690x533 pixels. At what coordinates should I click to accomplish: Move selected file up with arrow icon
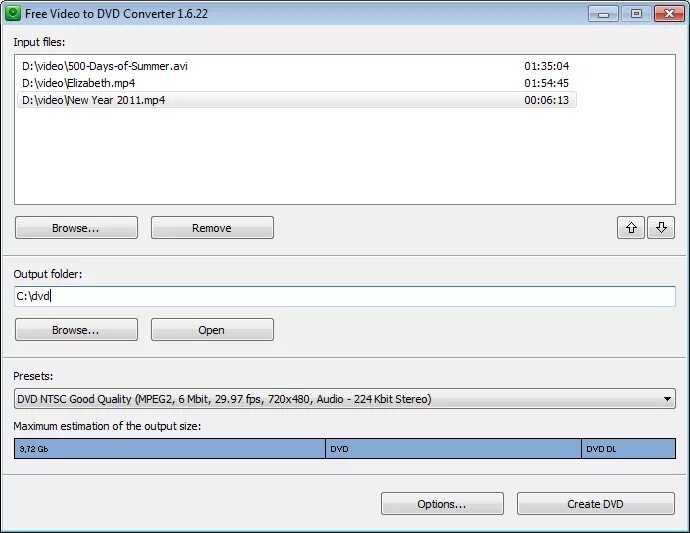click(x=631, y=228)
